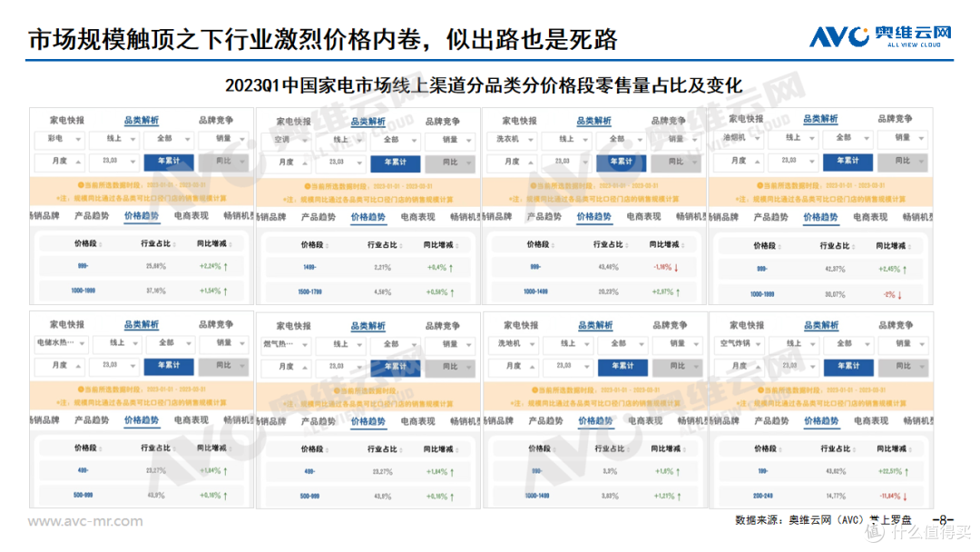
Task: Toggle 年累计 in the 燃气热 panel
Action: click(396, 367)
